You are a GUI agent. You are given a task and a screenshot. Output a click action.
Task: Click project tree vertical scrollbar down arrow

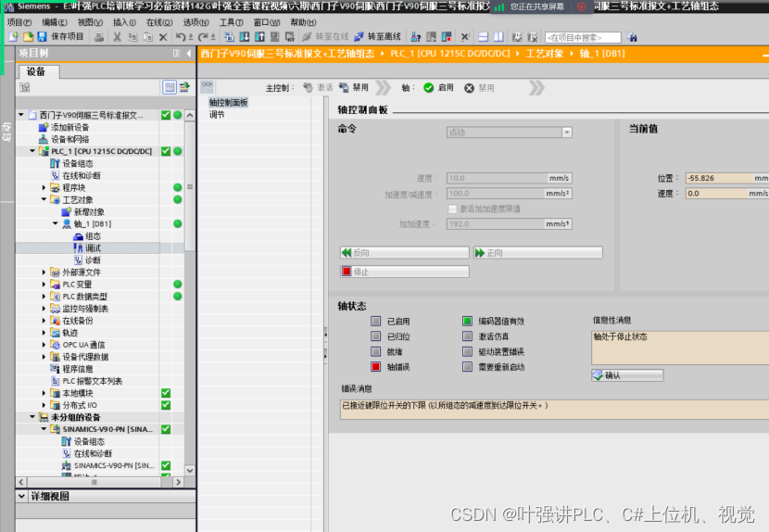click(x=190, y=470)
